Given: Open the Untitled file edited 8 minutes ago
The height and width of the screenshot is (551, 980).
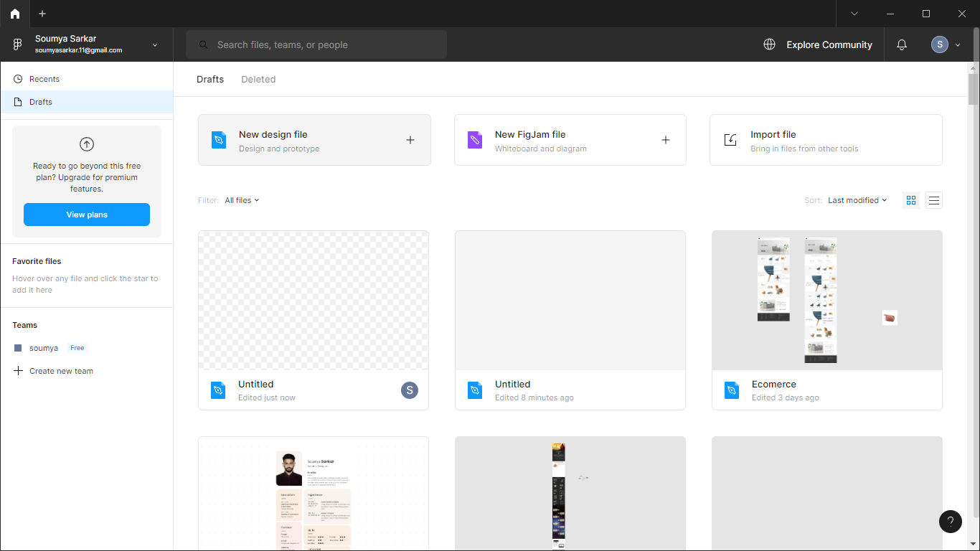Looking at the screenshot, I should click(570, 320).
